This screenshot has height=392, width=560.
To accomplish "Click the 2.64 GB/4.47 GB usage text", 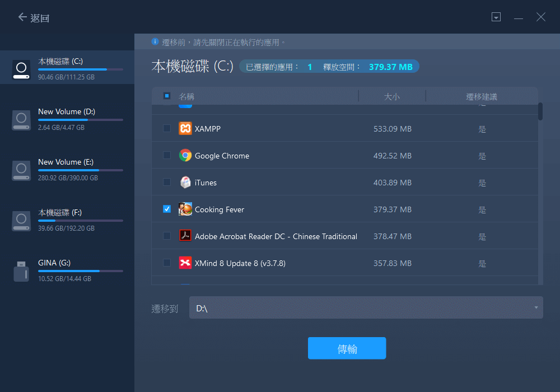I will coord(62,128).
